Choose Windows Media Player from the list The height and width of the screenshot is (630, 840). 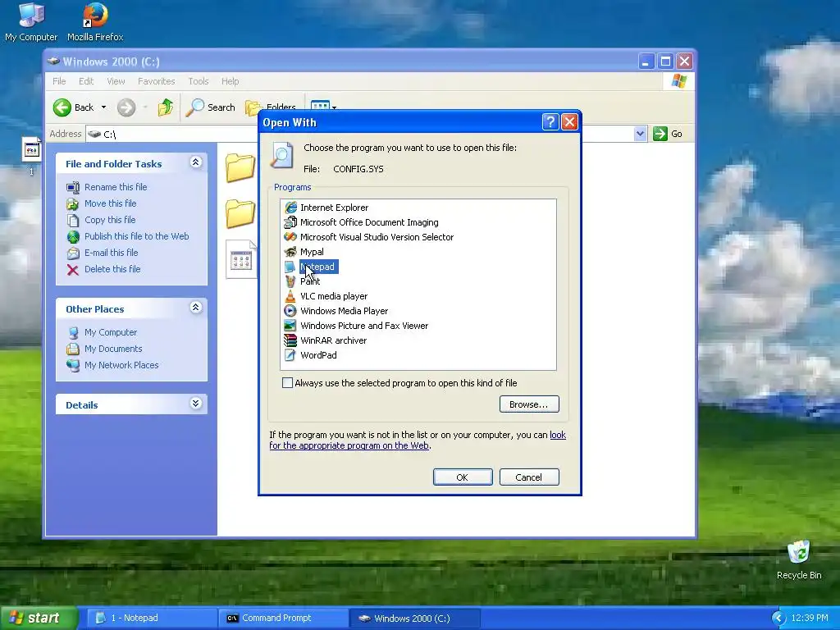tap(336, 311)
